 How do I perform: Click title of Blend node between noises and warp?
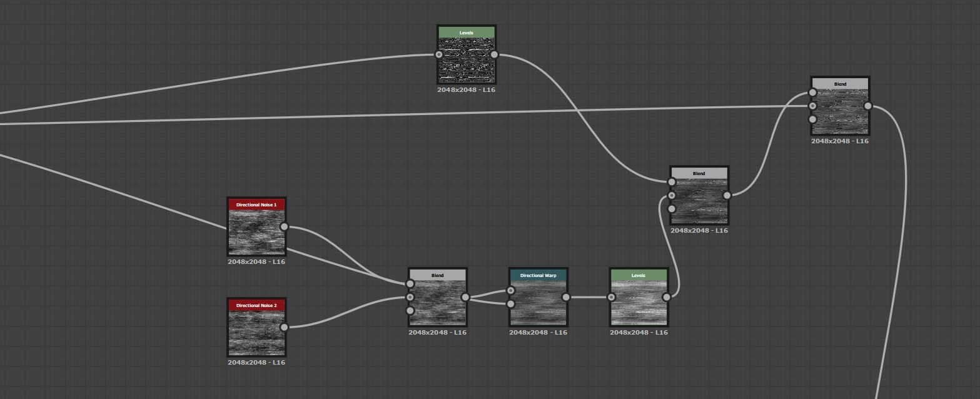(x=438, y=275)
